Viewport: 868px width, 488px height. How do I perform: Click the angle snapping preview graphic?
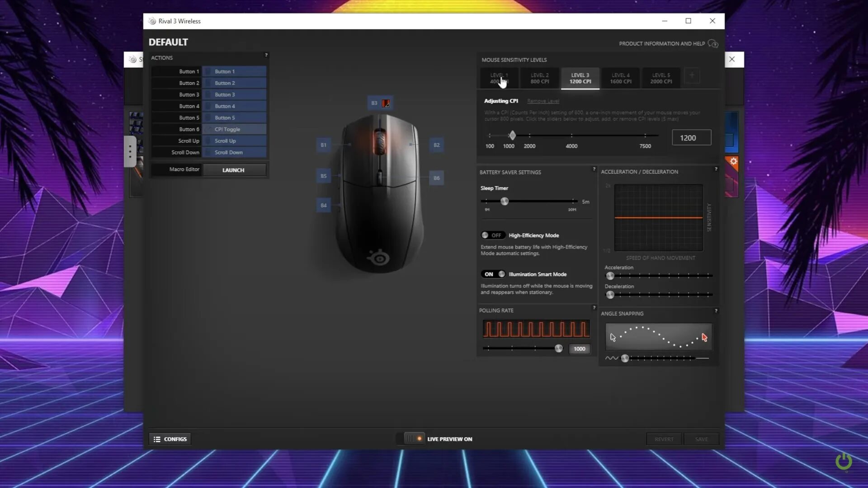658,337
